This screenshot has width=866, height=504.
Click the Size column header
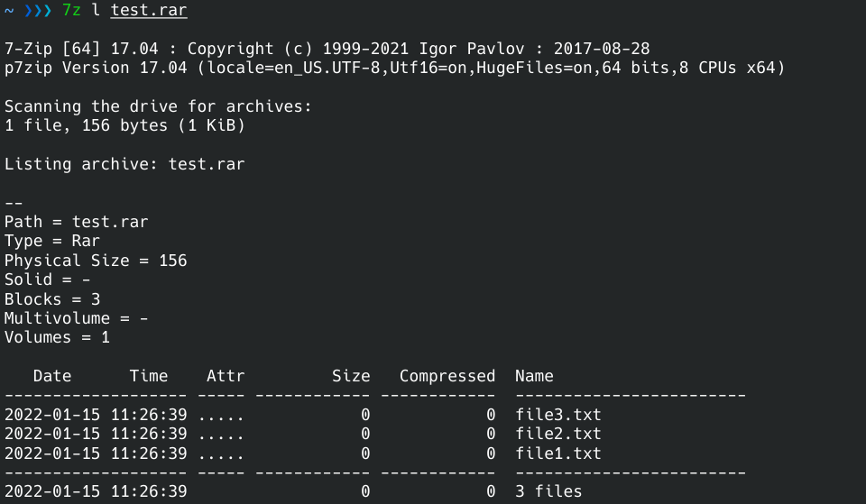pyautogui.click(x=351, y=376)
